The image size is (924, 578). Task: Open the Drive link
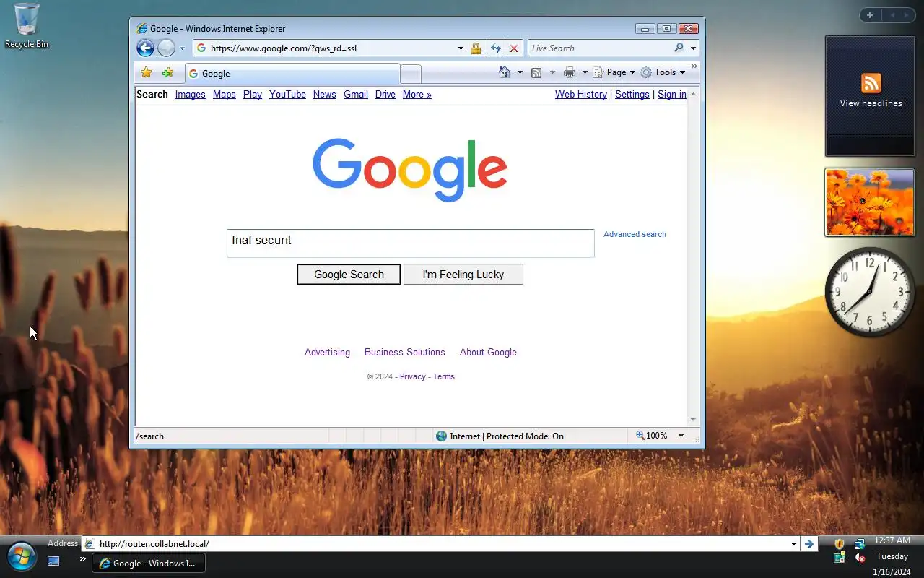tap(385, 95)
